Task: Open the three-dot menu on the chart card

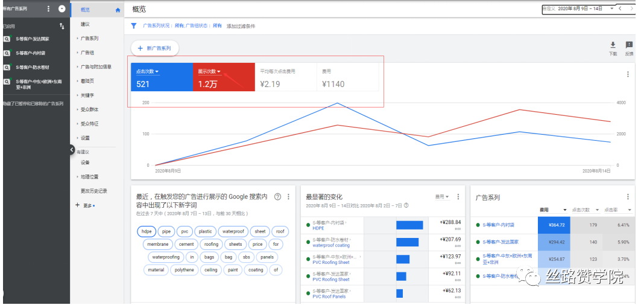Action: [628, 74]
